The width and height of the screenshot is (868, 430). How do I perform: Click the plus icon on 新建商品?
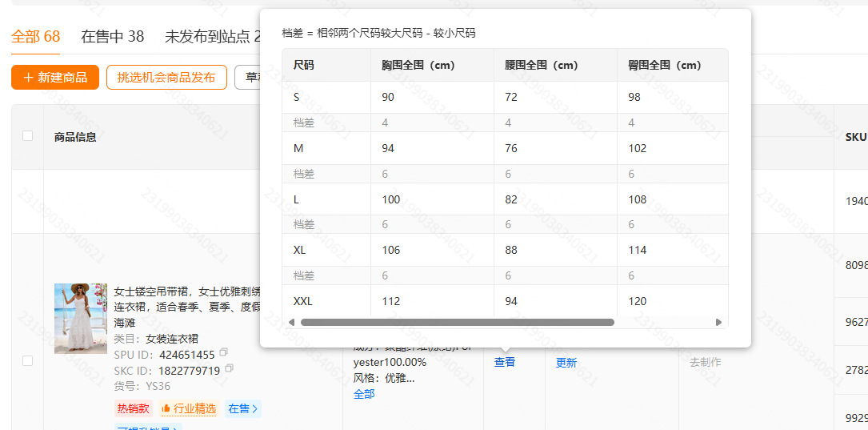29,78
